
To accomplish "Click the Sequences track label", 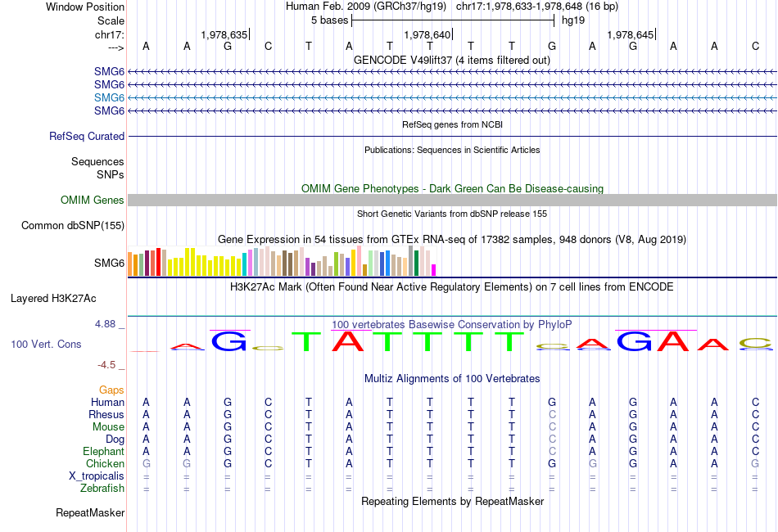I will point(97,161).
